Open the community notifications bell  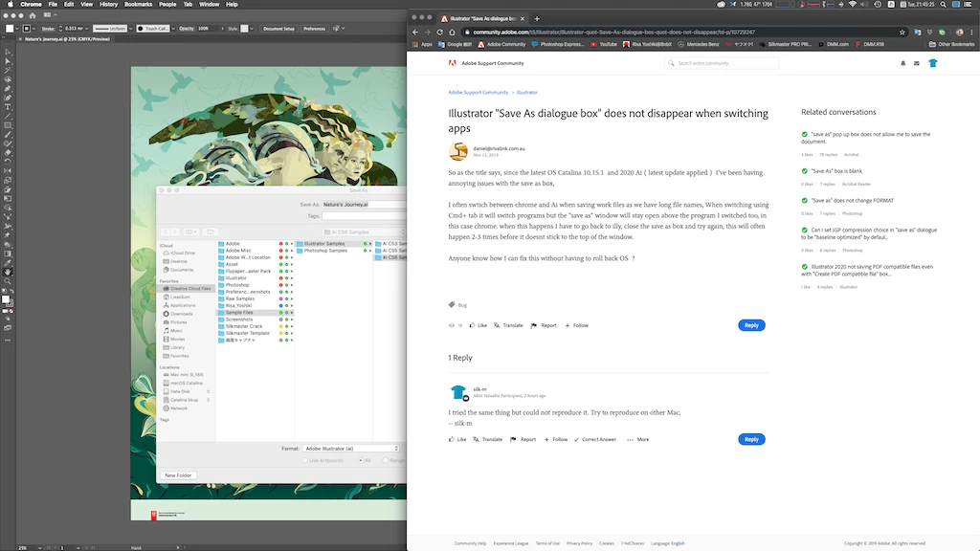[x=903, y=63]
